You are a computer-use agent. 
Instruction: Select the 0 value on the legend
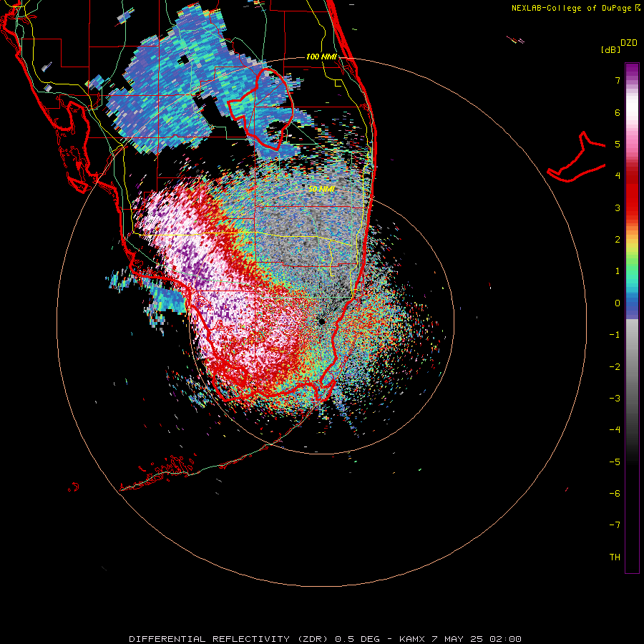click(x=618, y=303)
